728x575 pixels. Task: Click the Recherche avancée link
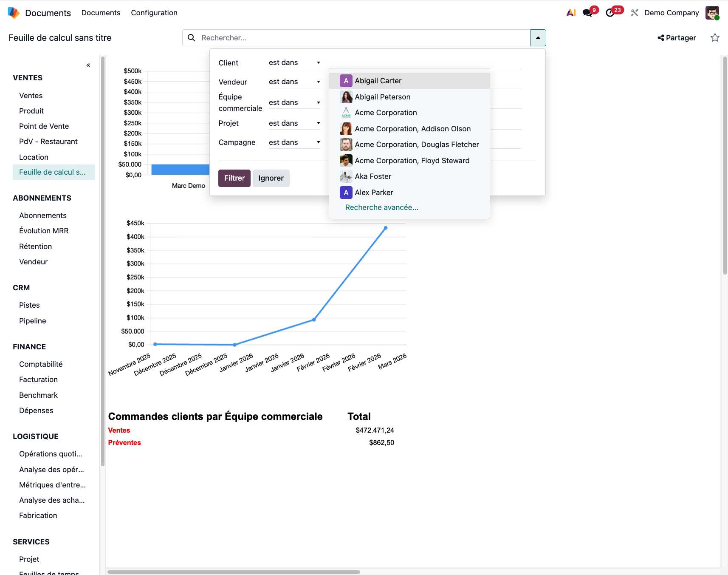(381, 207)
